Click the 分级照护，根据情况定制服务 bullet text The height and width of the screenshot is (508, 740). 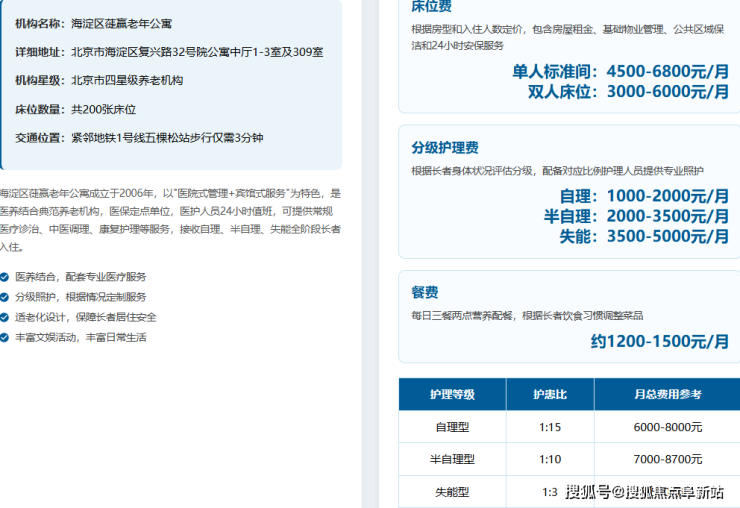click(81, 297)
